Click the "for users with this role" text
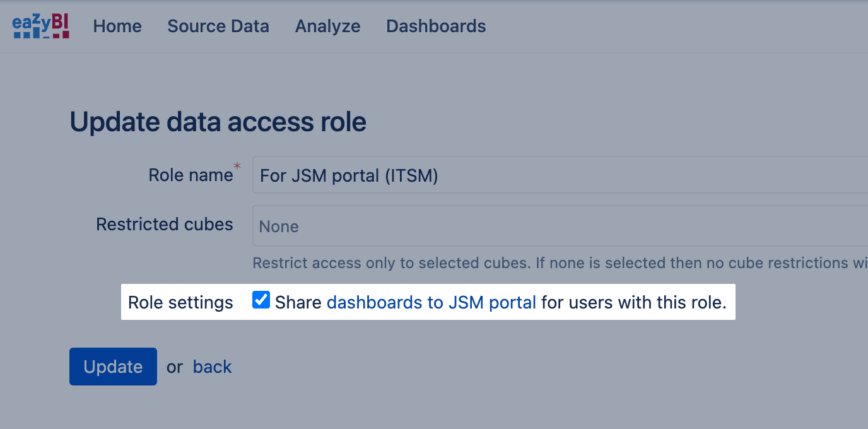868x429 pixels. pos(633,303)
